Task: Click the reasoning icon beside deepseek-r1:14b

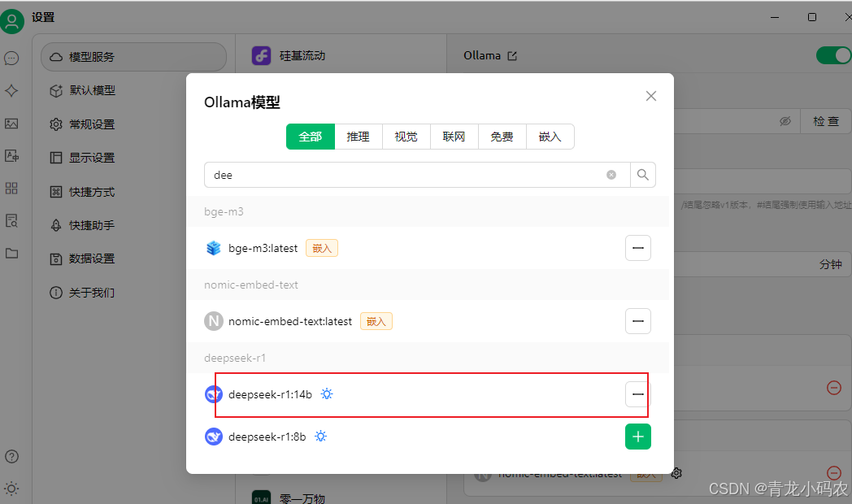Action: click(327, 394)
